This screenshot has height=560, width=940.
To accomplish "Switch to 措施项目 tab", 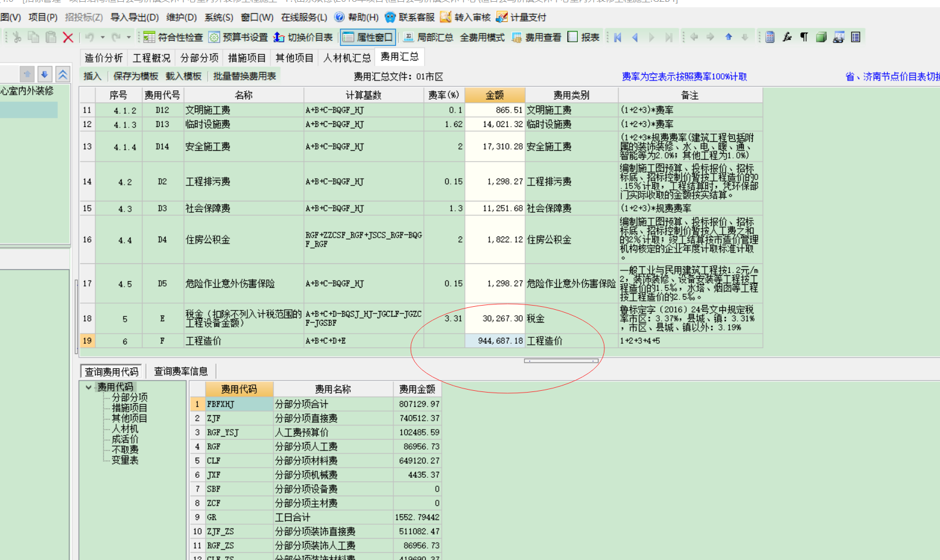I will (x=247, y=58).
